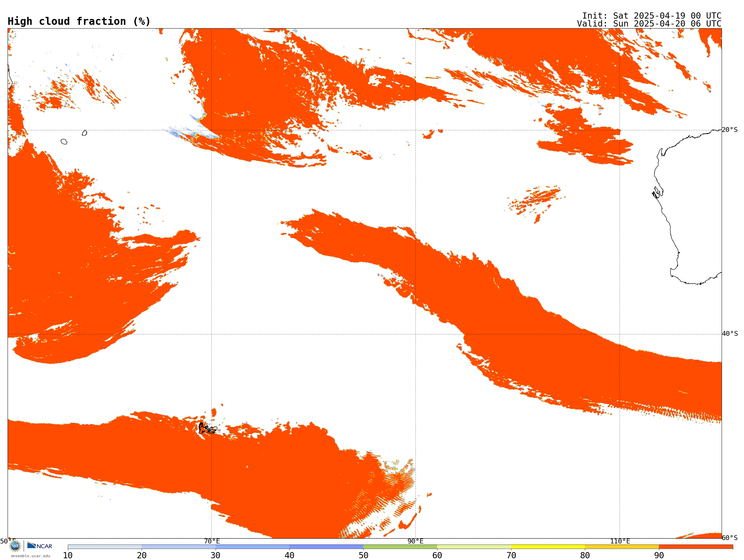744x560 pixels.
Task: Click the 70°E longitude label
Action: pyautogui.click(x=212, y=541)
